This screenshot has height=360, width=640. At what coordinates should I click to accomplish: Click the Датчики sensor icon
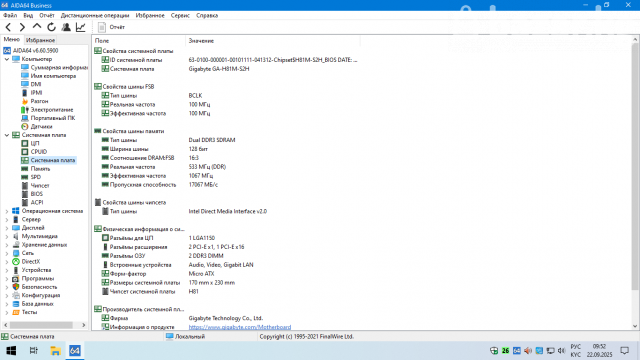coord(25,127)
